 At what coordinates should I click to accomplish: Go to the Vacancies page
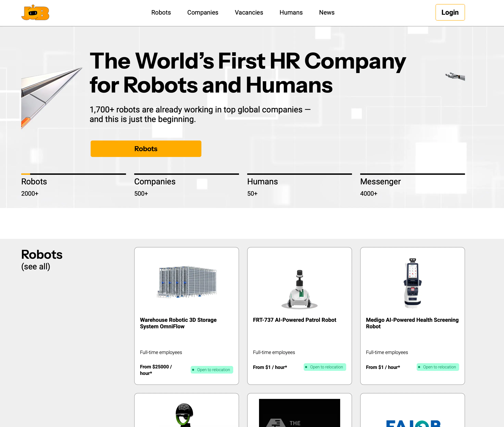pos(249,12)
